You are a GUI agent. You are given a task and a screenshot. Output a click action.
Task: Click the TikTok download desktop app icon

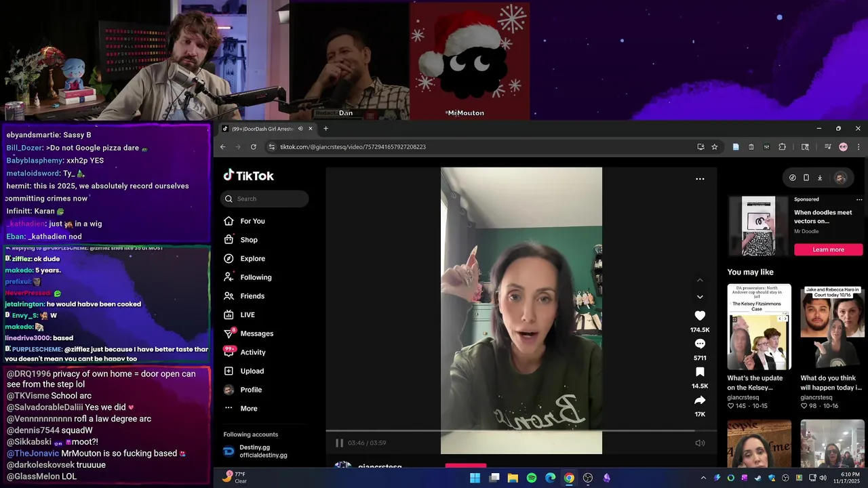[819, 178]
